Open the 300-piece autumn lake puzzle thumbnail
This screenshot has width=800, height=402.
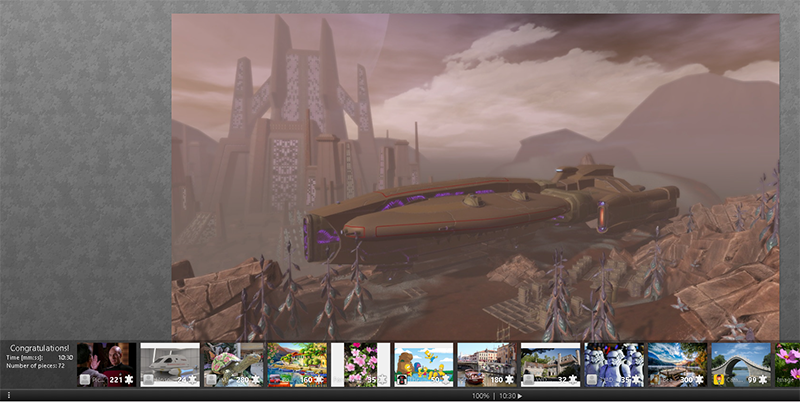pyautogui.click(x=677, y=364)
